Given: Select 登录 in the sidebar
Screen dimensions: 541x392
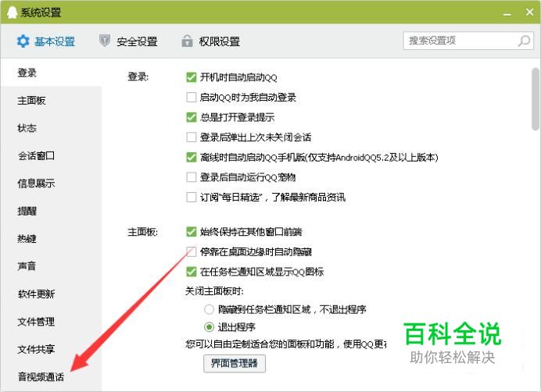Looking at the screenshot, I should 51,73.
